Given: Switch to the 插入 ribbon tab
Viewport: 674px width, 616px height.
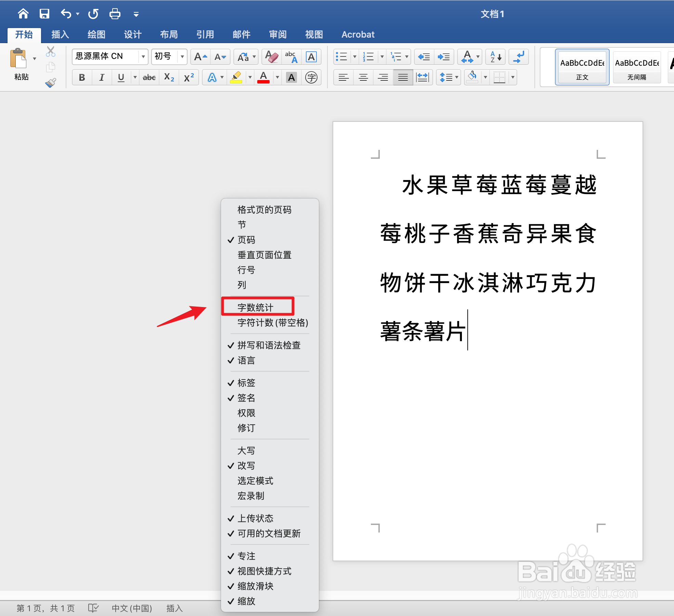Looking at the screenshot, I should pyautogui.click(x=60, y=34).
